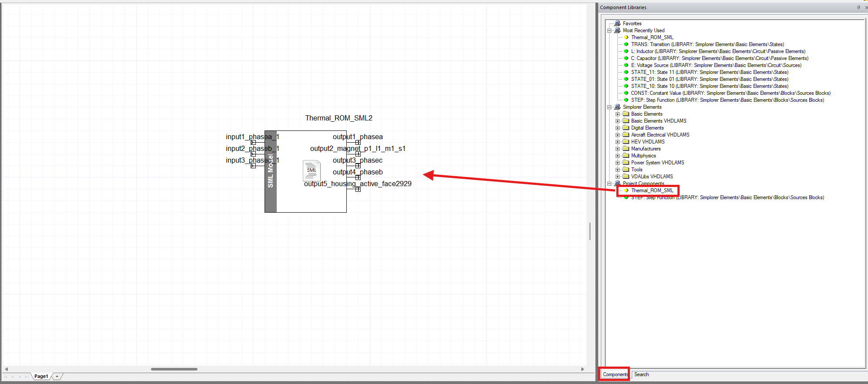Click the Favorites library icon
The image size is (868, 384).
(617, 23)
